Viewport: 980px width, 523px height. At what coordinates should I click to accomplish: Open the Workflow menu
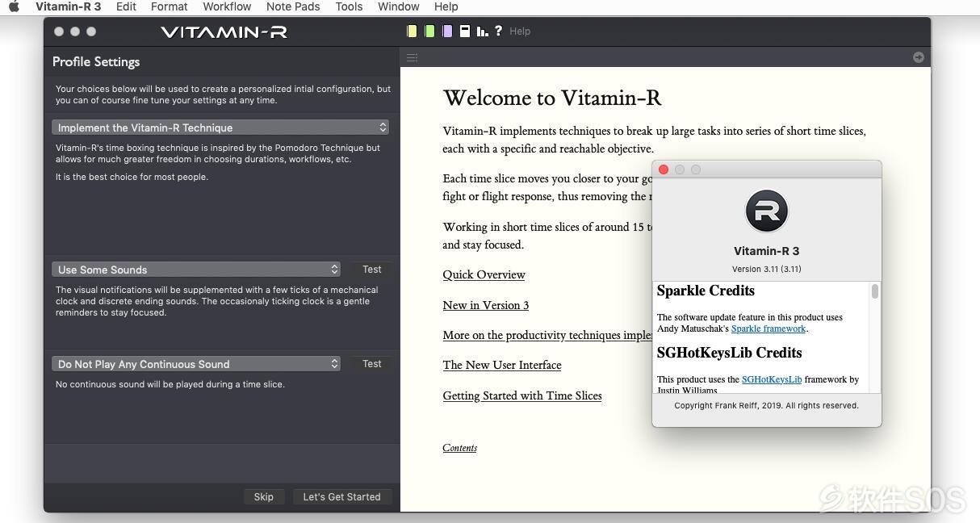click(227, 6)
